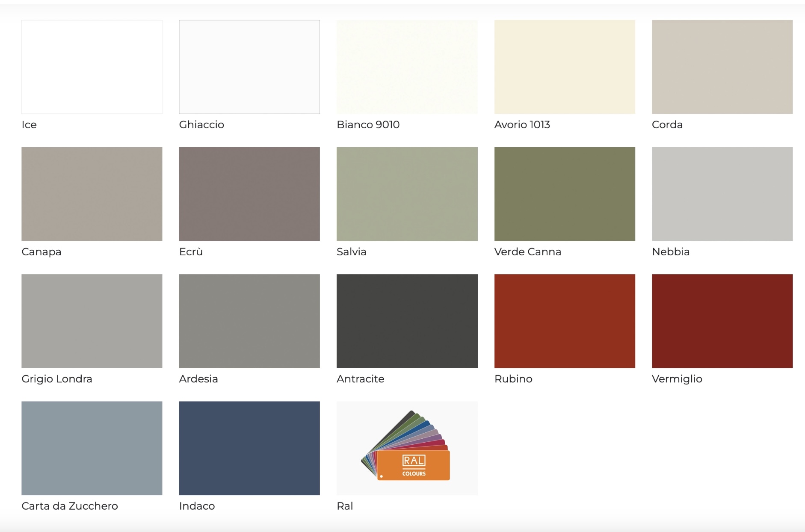Screen dimensions: 805x532
Task: Pick the Ecrù swatch
Action: [x=249, y=194]
